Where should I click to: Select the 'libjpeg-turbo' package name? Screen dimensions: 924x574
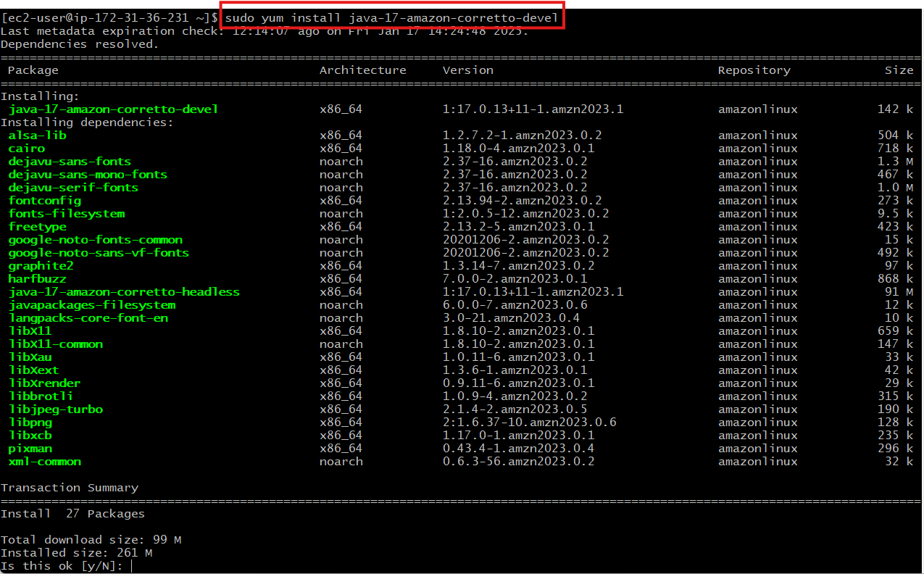coord(55,409)
